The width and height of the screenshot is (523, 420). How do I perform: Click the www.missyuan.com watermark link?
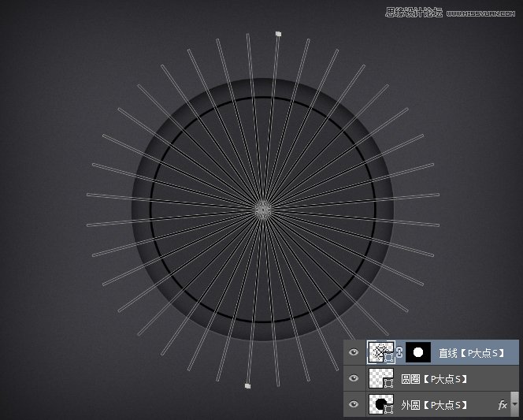point(480,13)
